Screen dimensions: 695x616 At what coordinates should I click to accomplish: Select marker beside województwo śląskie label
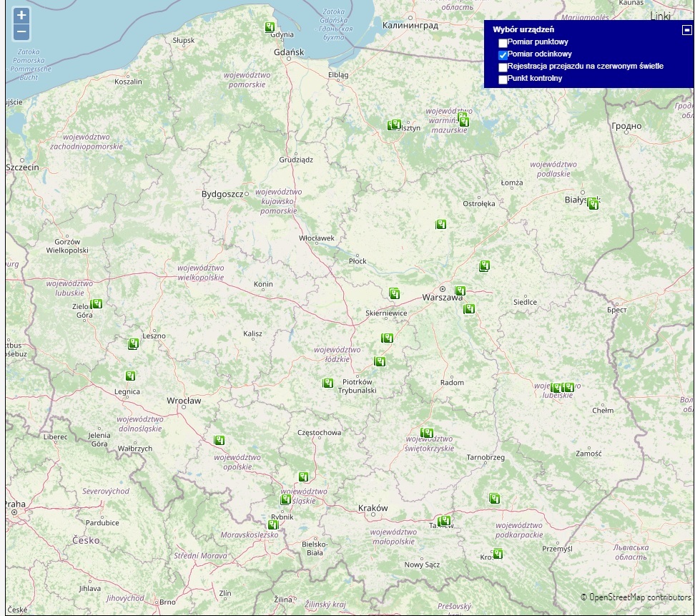(285, 500)
